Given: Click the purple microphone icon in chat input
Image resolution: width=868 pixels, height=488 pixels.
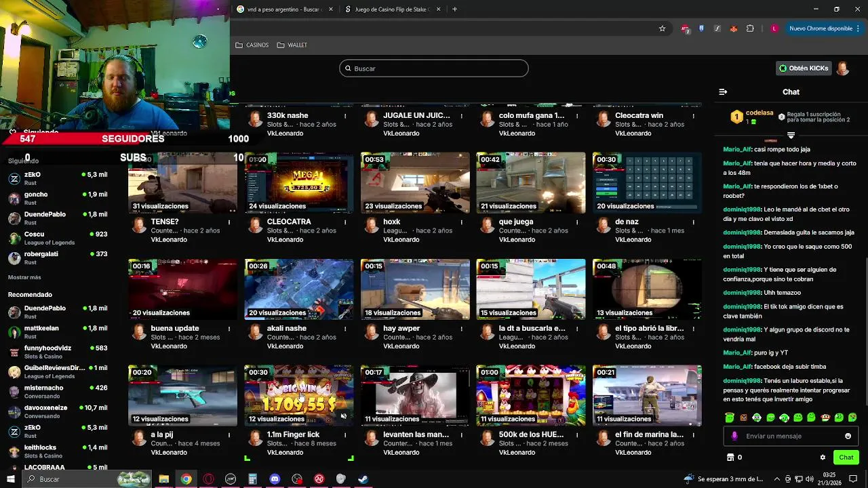Looking at the screenshot, I should [734, 436].
